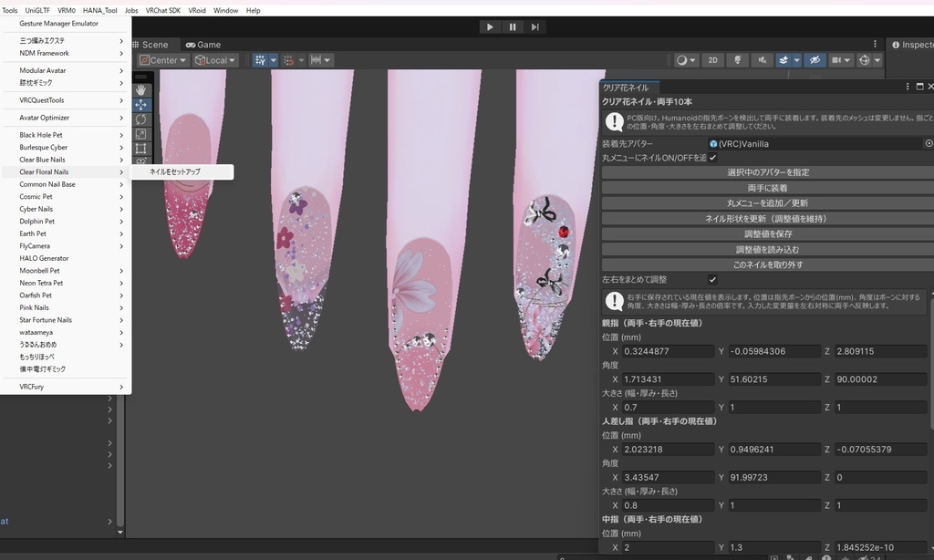The image size is (934, 560).
Task: Open the Local handle rotation dropdown
Action: (x=214, y=60)
